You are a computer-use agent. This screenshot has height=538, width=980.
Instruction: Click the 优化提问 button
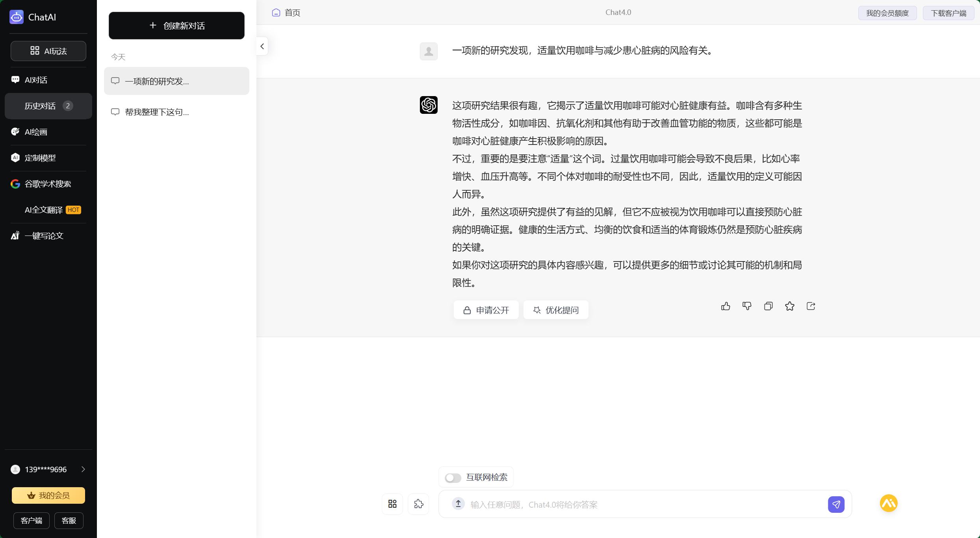point(555,310)
